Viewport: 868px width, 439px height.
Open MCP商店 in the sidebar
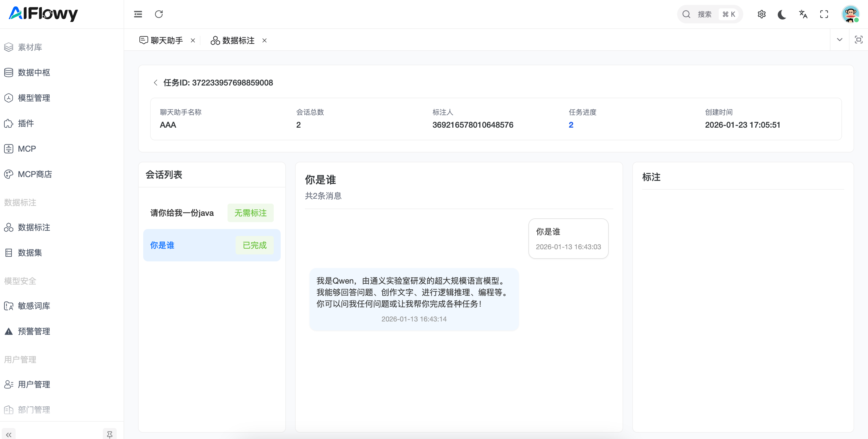tap(35, 174)
